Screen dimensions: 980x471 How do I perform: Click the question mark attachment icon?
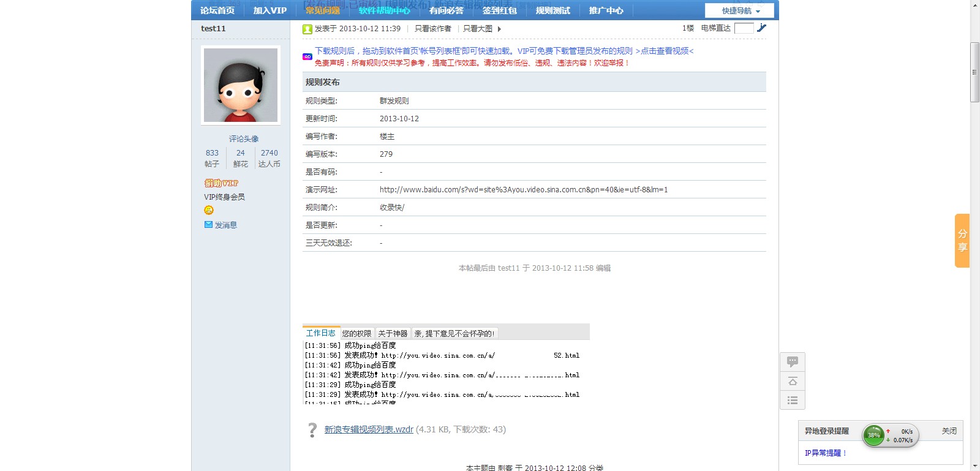click(x=312, y=430)
